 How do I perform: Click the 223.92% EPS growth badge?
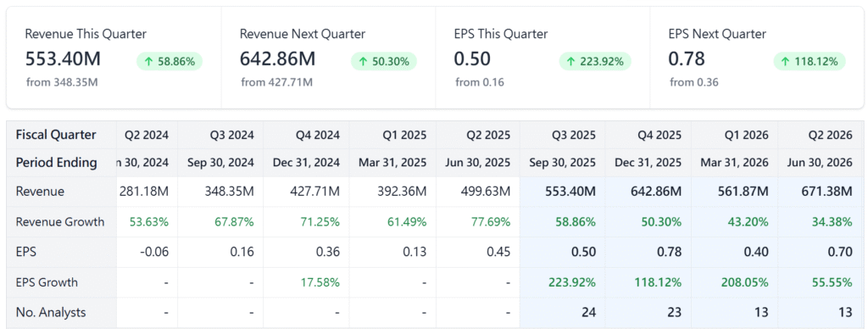[595, 62]
